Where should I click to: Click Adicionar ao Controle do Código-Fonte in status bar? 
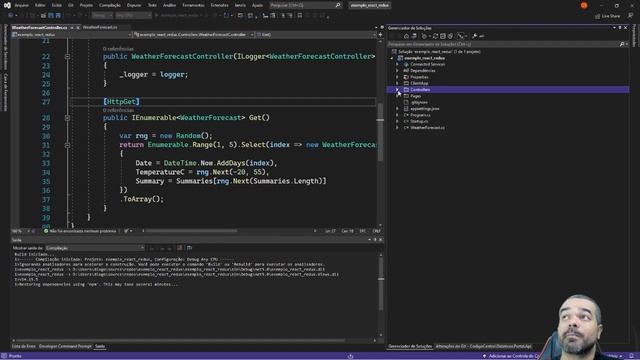(512, 356)
